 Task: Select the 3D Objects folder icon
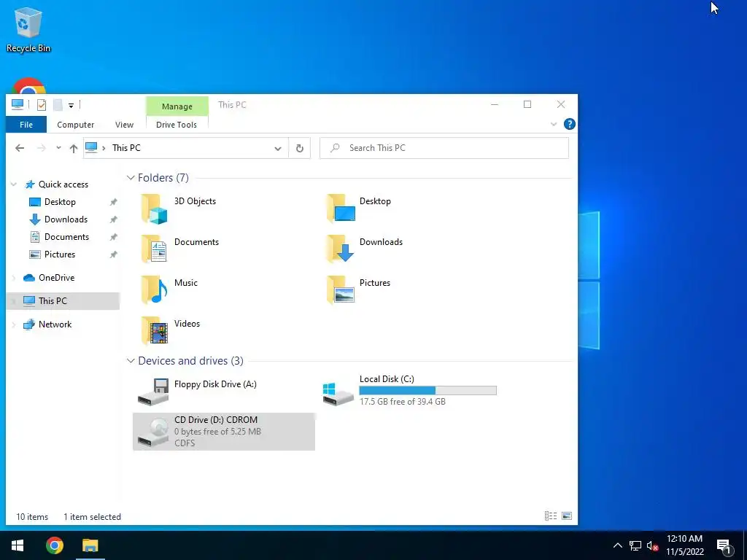pyautogui.click(x=155, y=209)
